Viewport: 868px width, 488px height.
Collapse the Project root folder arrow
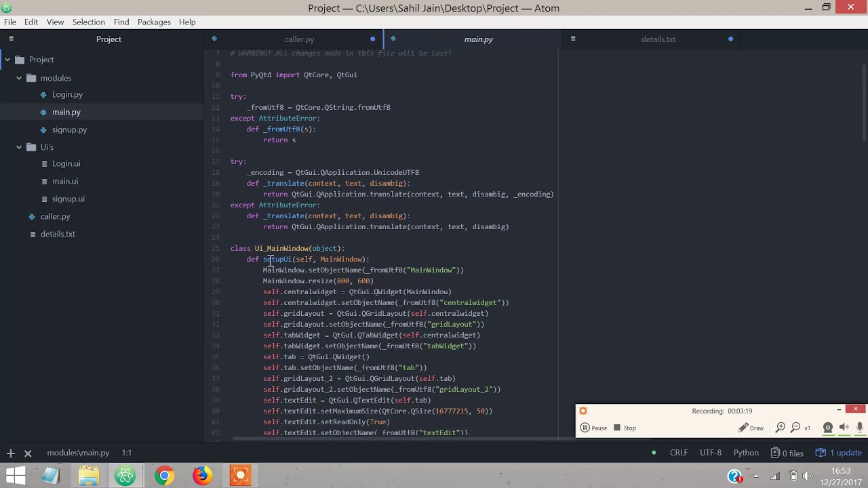point(7,60)
